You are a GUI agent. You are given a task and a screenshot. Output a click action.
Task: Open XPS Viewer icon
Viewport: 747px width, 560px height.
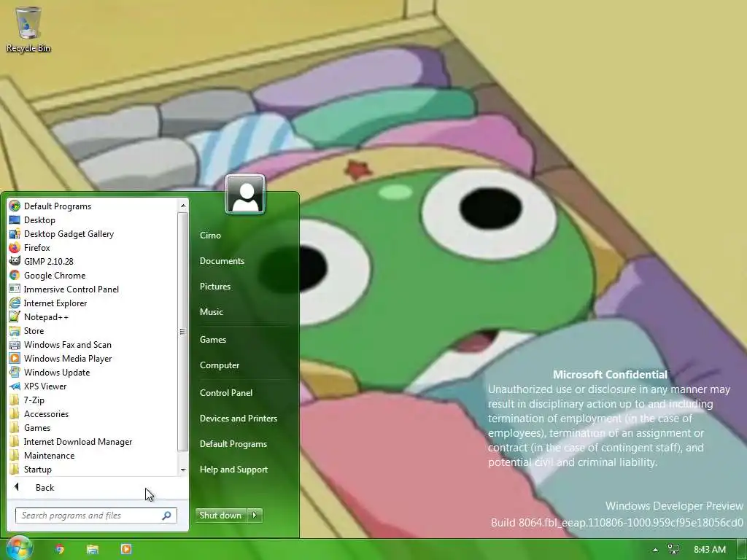coord(15,386)
